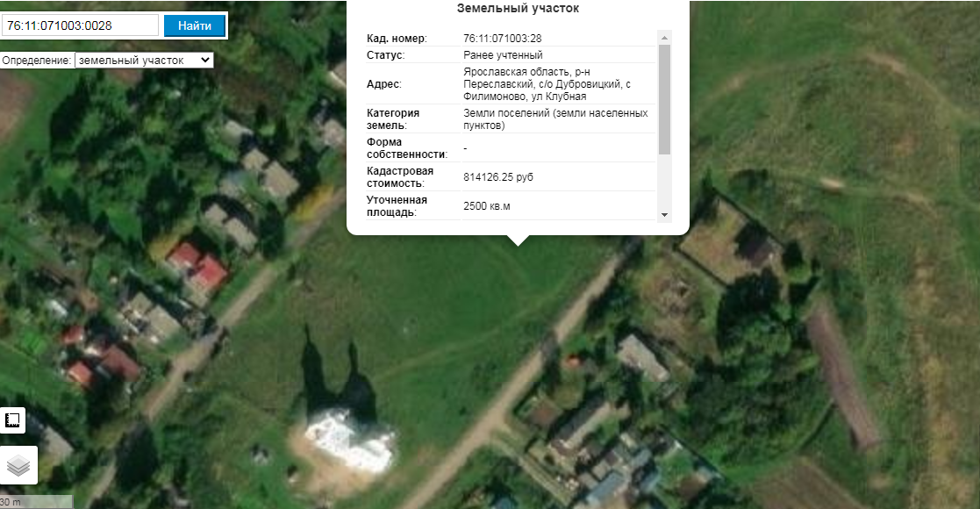Click the Земельный участок popup title
Viewport: 980px width, 509px height.
click(518, 9)
